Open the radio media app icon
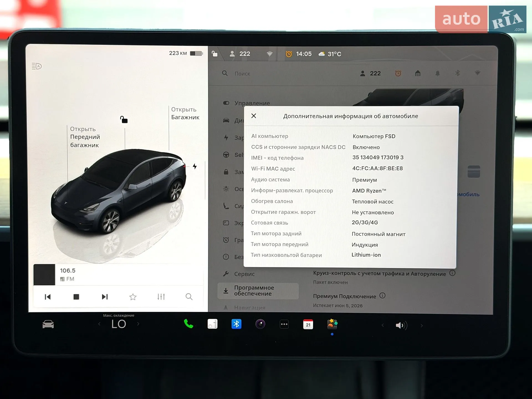This screenshot has width=532, height=399. 213,324
